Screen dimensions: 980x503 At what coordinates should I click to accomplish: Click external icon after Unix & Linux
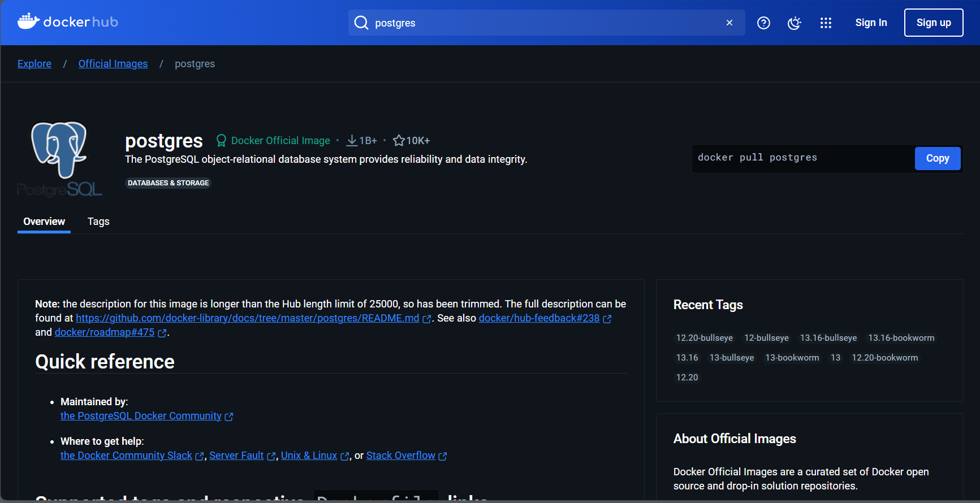[x=345, y=456]
